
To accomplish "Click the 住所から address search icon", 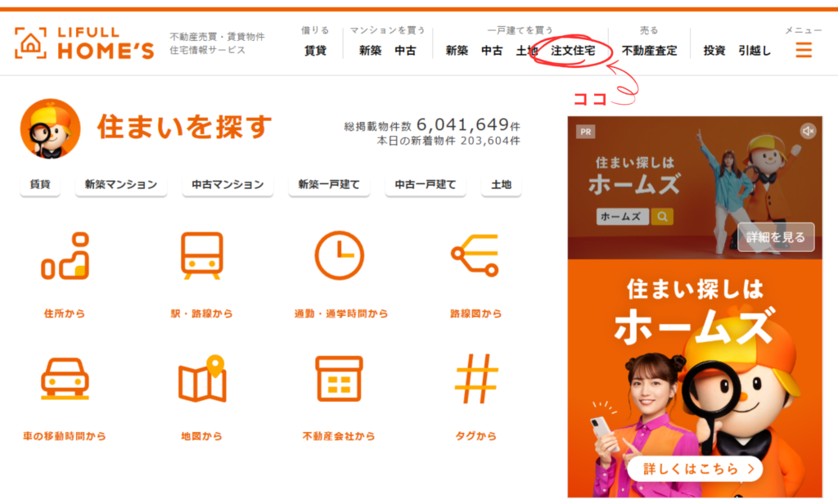I will pos(65,257).
